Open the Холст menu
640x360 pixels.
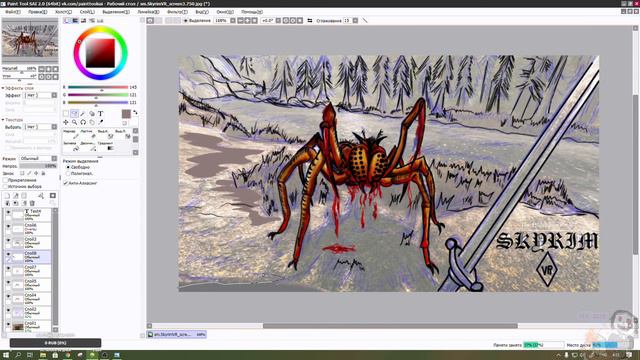click(63, 12)
